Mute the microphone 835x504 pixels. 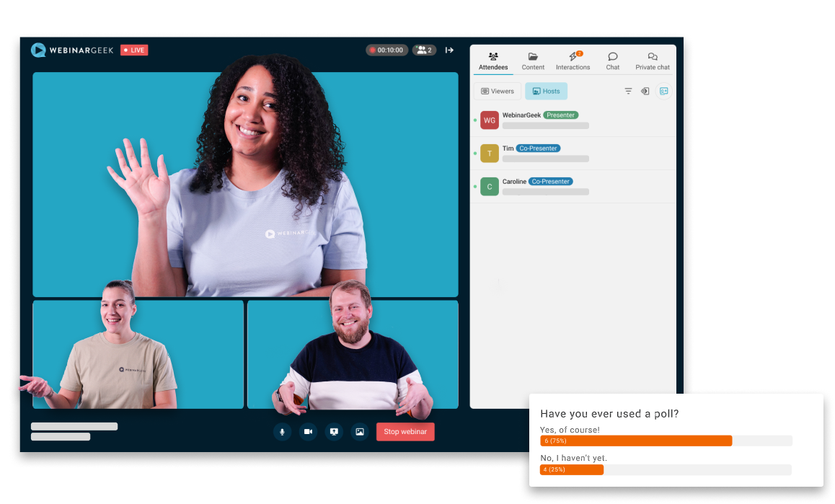click(x=282, y=432)
